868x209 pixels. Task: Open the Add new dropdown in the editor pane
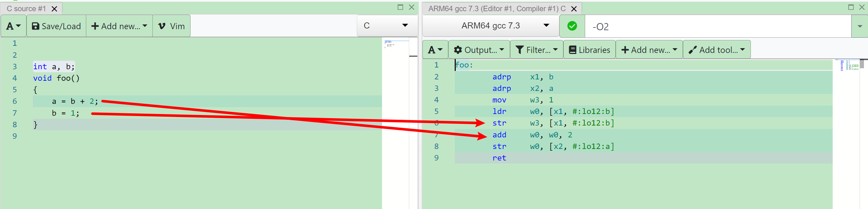(119, 26)
